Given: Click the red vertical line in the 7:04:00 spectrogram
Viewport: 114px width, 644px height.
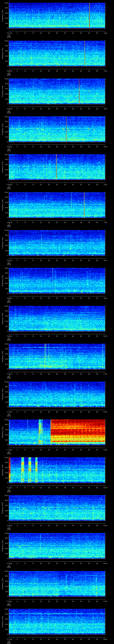Looking at the screenshot, I should (x=66, y=129).
